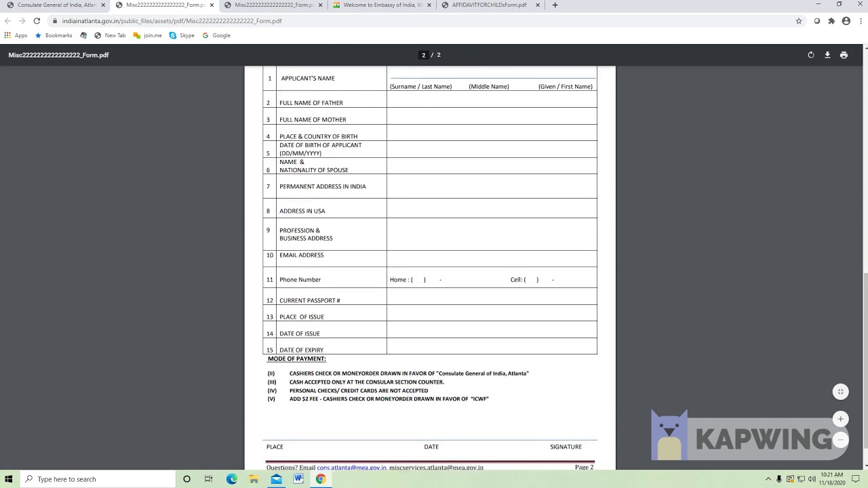Viewport: 868px width, 488px height.
Task: Go back to previous page
Action: click(x=7, y=21)
